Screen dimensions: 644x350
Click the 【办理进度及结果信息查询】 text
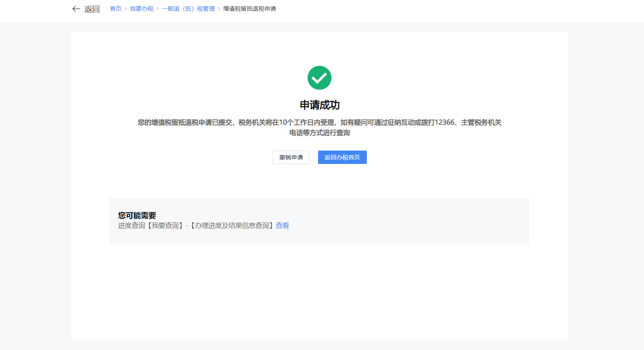[x=232, y=226]
